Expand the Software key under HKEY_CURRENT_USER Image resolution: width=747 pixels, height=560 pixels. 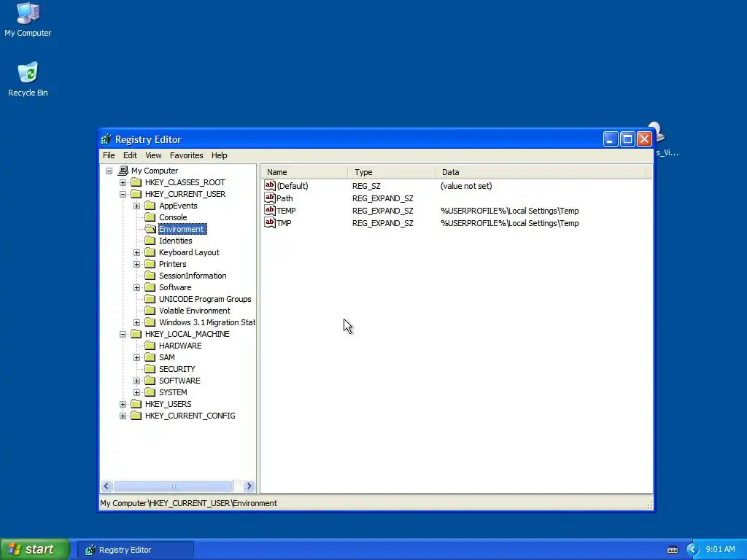click(136, 287)
